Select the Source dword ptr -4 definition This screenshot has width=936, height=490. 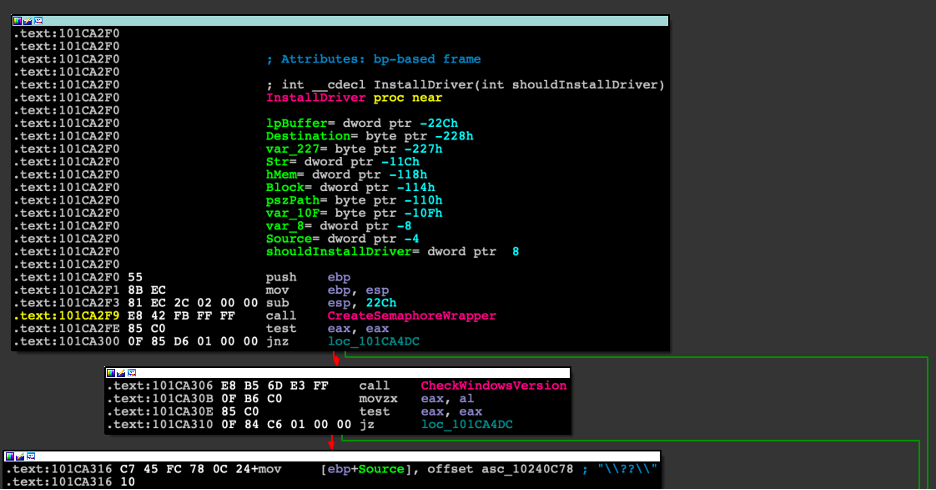343,239
